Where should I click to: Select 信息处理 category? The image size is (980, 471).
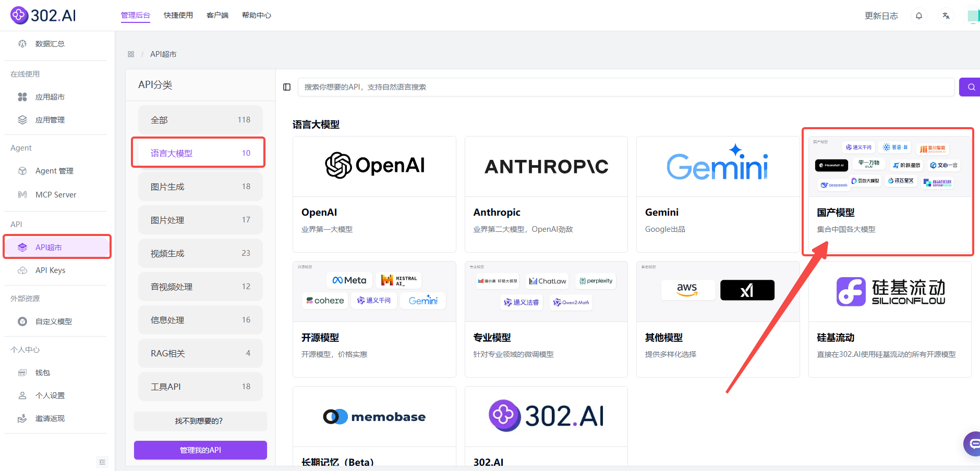(200, 320)
